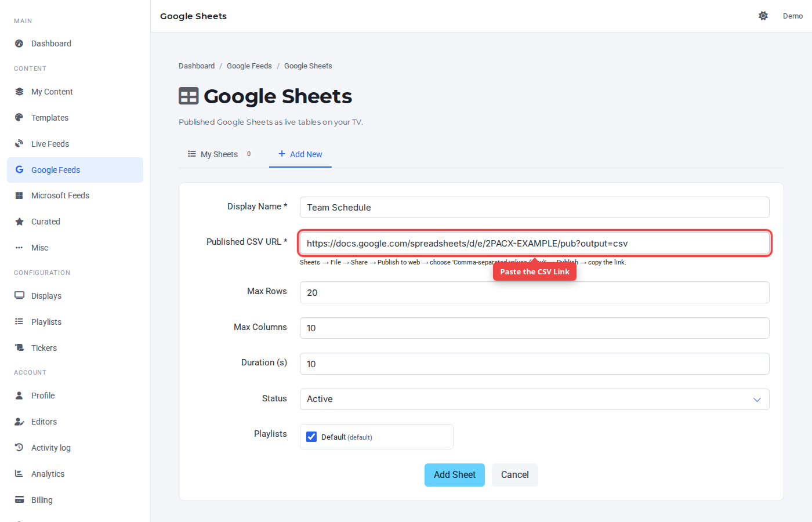Image resolution: width=812 pixels, height=522 pixels.
Task: Open Misc sidebar item
Action: click(75, 248)
